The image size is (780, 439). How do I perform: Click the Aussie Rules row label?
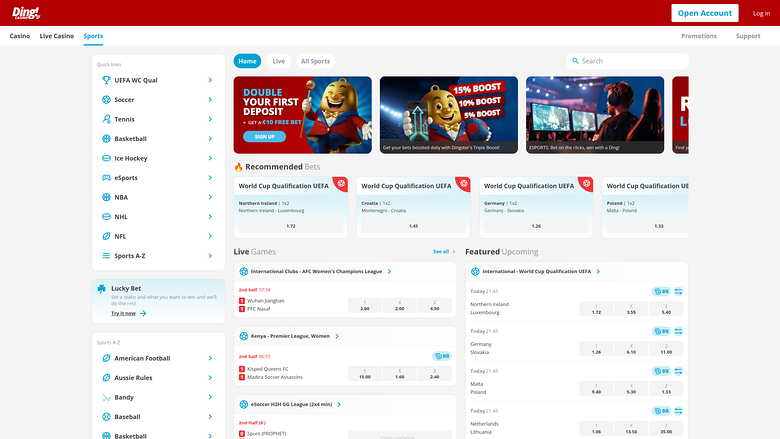point(133,377)
